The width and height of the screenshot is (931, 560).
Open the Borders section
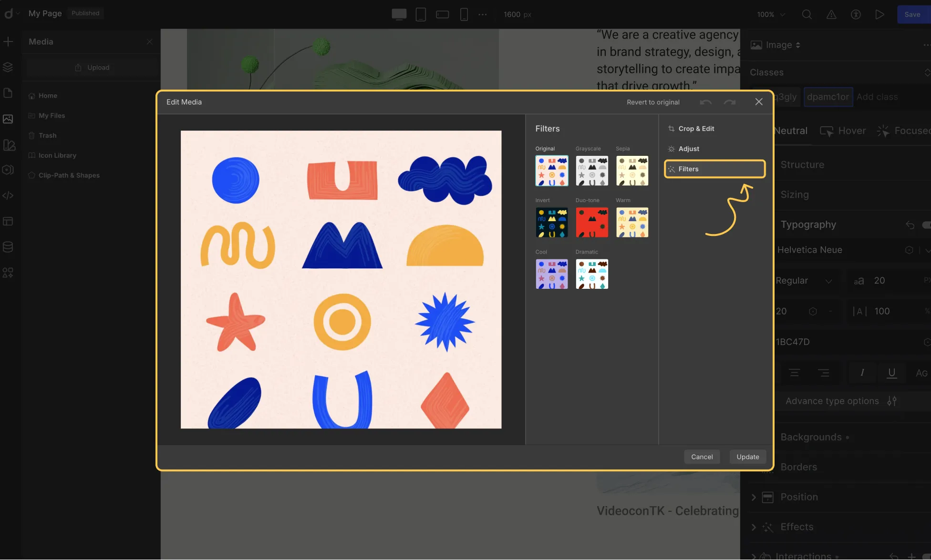[x=799, y=467]
